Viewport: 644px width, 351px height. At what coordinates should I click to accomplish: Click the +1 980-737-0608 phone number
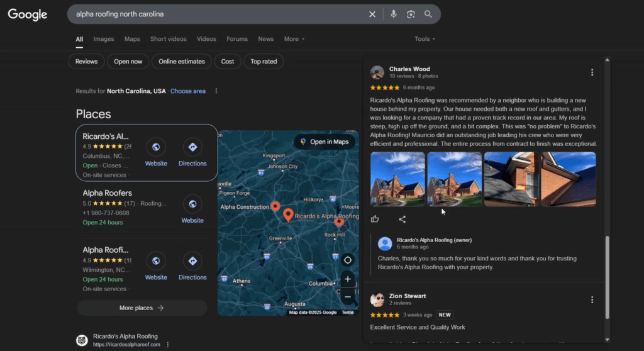106,213
